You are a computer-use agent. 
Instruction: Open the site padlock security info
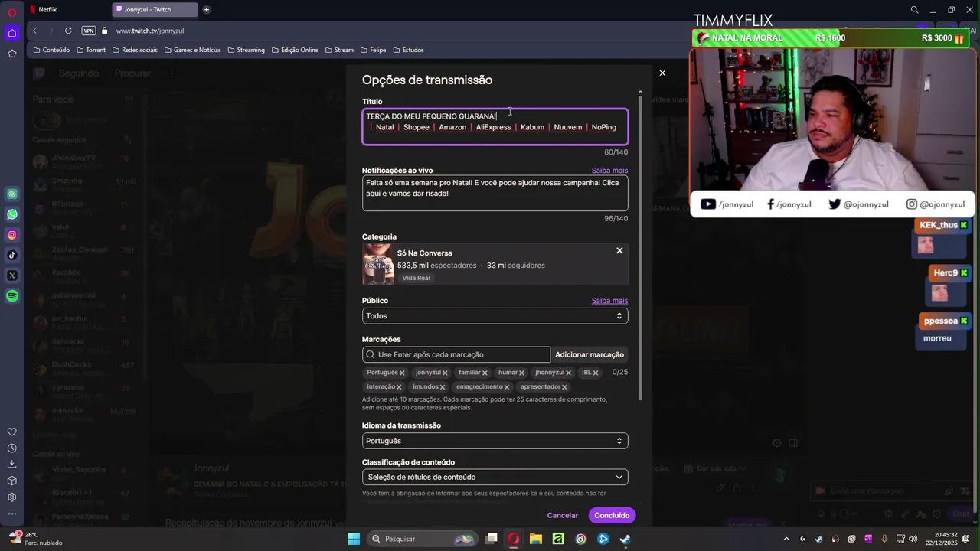105,31
